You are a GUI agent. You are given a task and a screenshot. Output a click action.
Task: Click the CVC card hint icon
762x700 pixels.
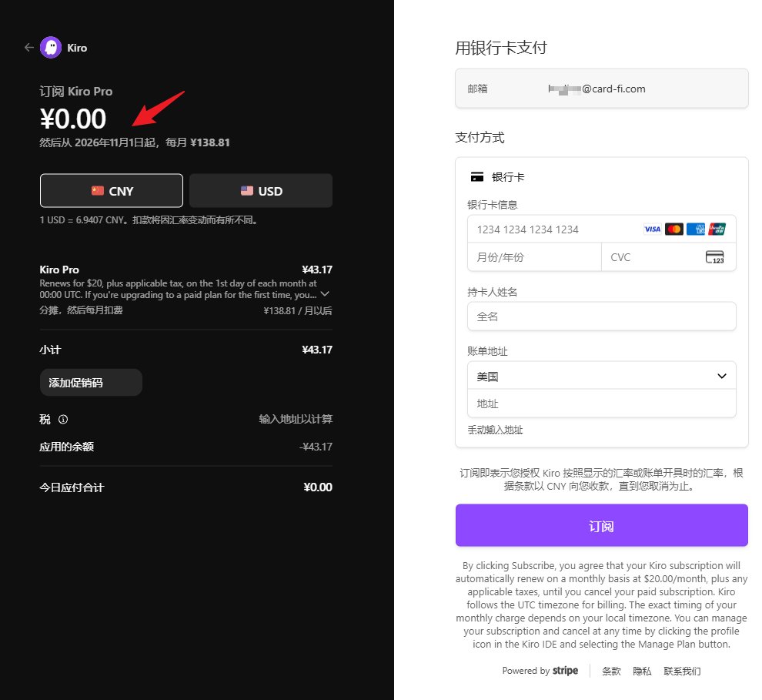pyautogui.click(x=714, y=257)
